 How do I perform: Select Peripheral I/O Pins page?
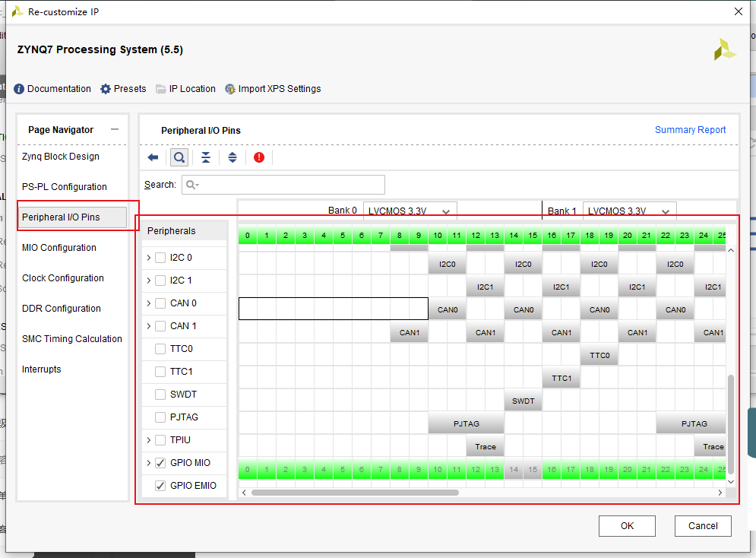point(72,217)
